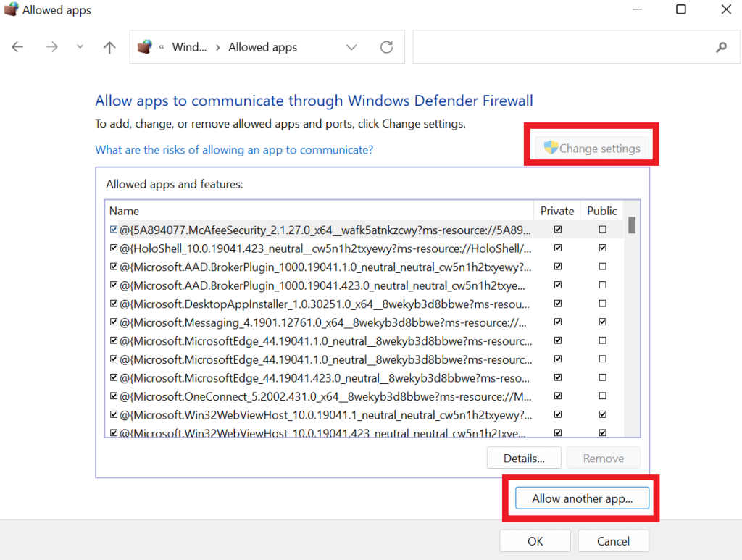This screenshot has height=560, width=742.
Task: Go up one level with the up arrow
Action: (109, 47)
